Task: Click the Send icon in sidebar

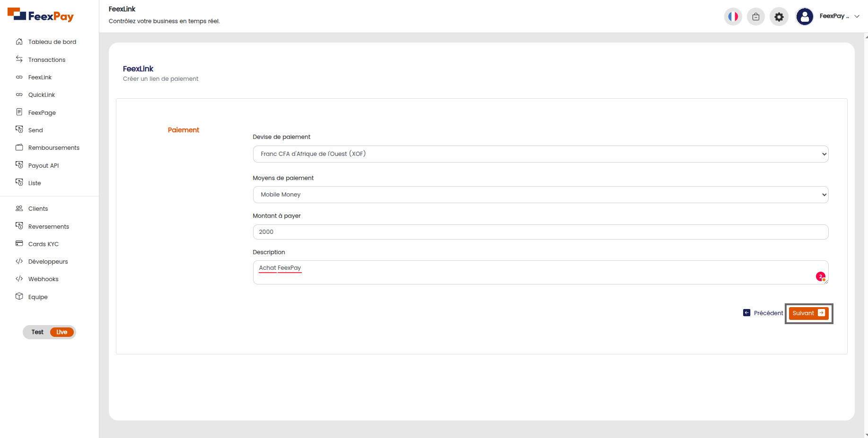Action: coord(19,129)
